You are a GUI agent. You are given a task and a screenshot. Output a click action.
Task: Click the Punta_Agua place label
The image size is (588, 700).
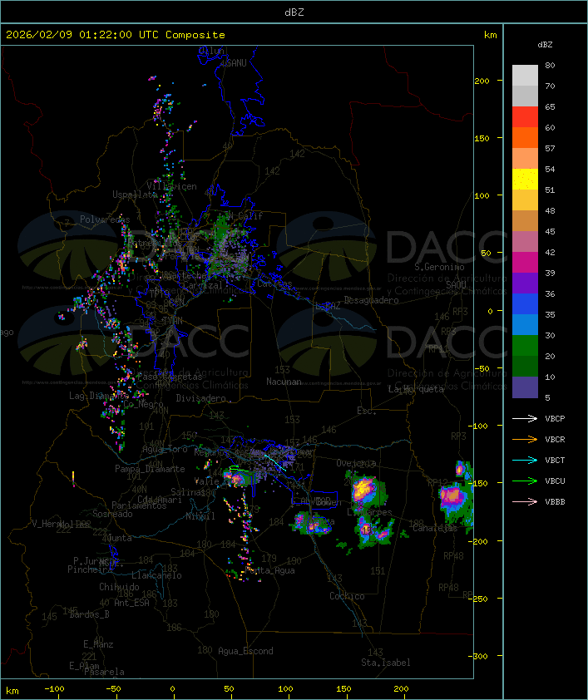coord(269,570)
